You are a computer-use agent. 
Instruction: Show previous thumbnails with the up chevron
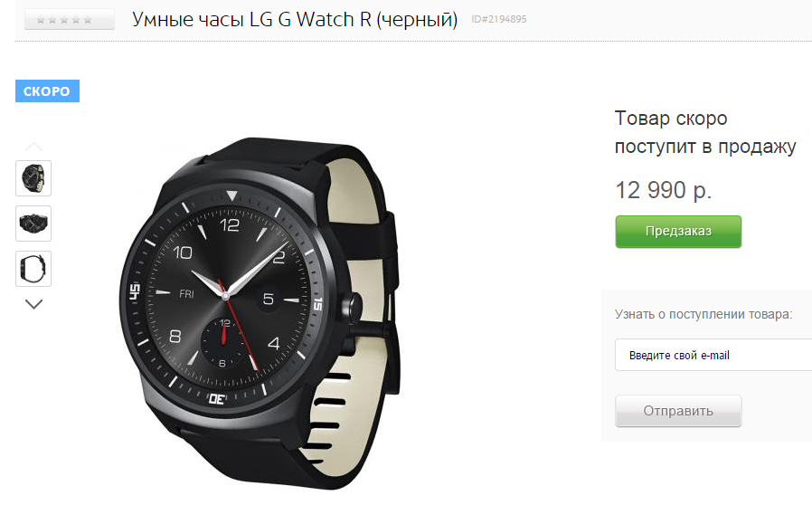pos(33,147)
